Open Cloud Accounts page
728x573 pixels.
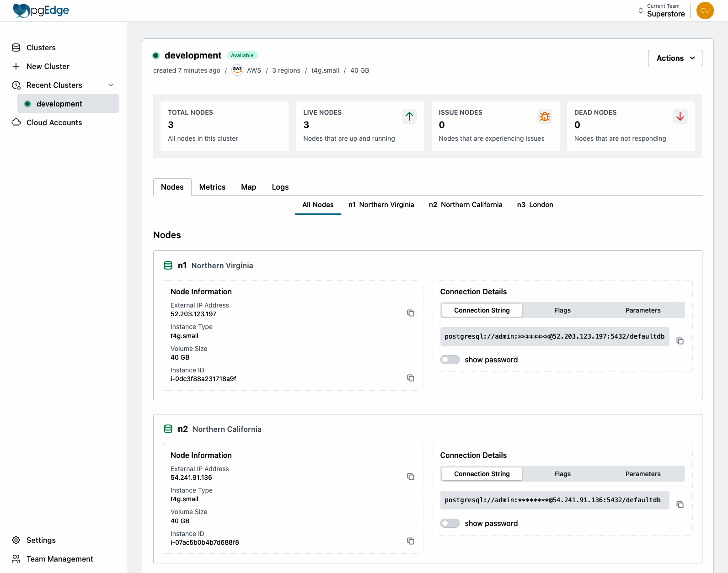(x=54, y=122)
